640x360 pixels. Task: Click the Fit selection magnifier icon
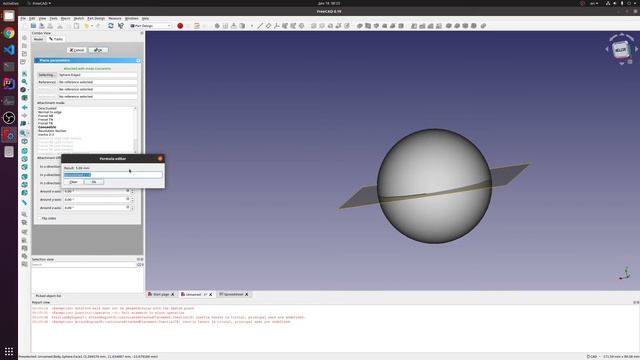[24, 82]
